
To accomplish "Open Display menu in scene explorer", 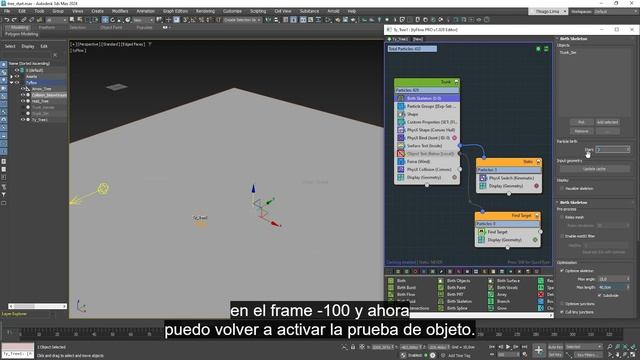I will point(28,47).
